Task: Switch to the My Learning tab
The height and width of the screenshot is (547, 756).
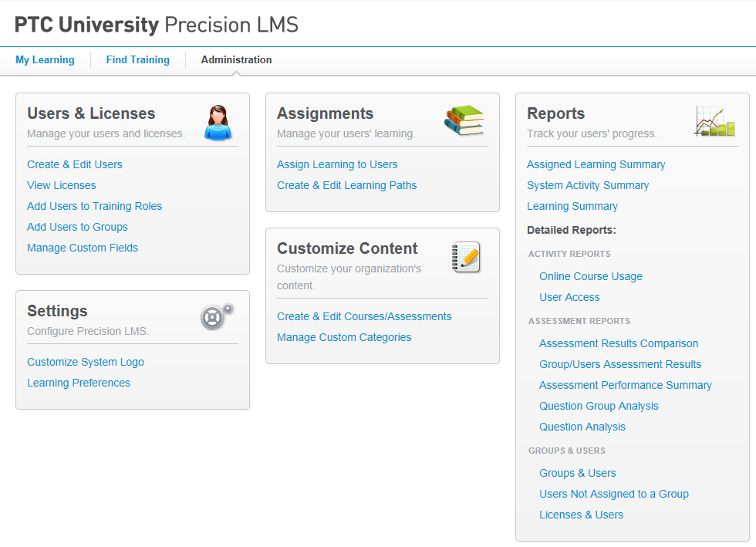Action: pos(45,59)
